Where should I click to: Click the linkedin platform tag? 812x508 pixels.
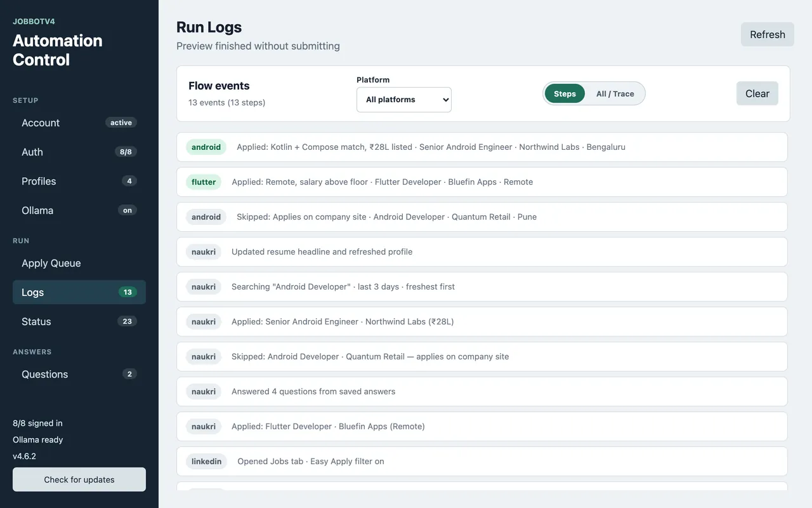pos(207,461)
